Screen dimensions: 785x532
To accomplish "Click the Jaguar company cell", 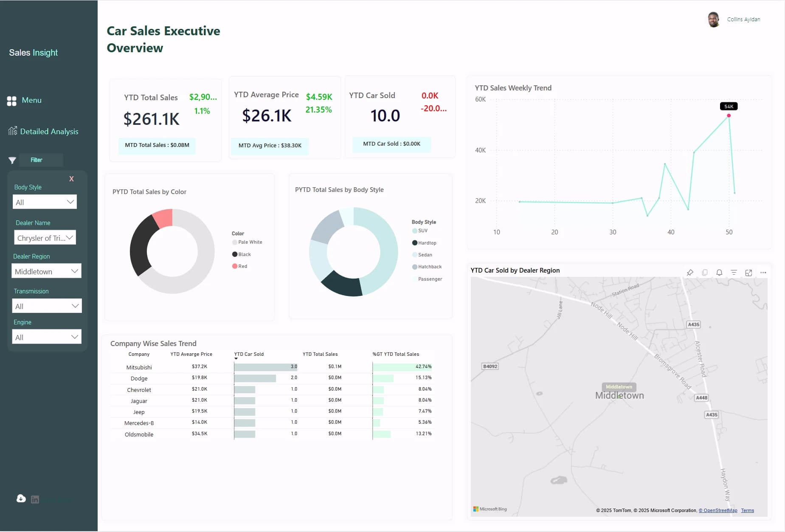I will (139, 401).
